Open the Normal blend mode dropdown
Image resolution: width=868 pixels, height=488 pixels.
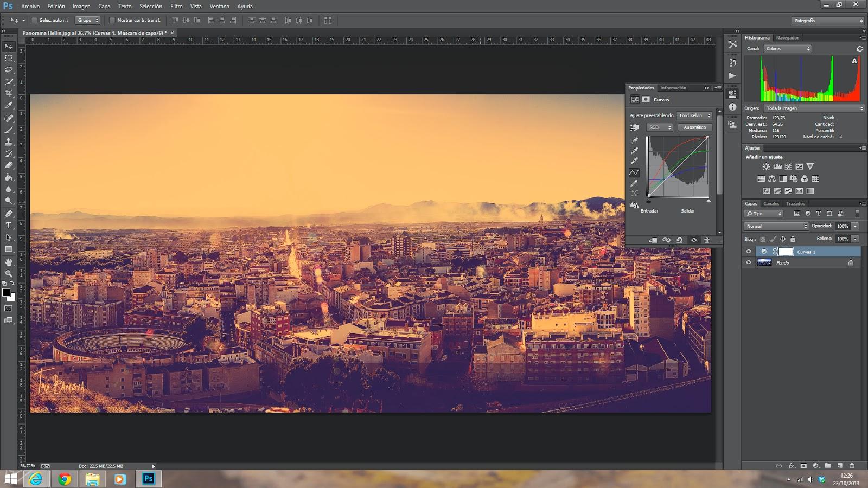pos(776,226)
